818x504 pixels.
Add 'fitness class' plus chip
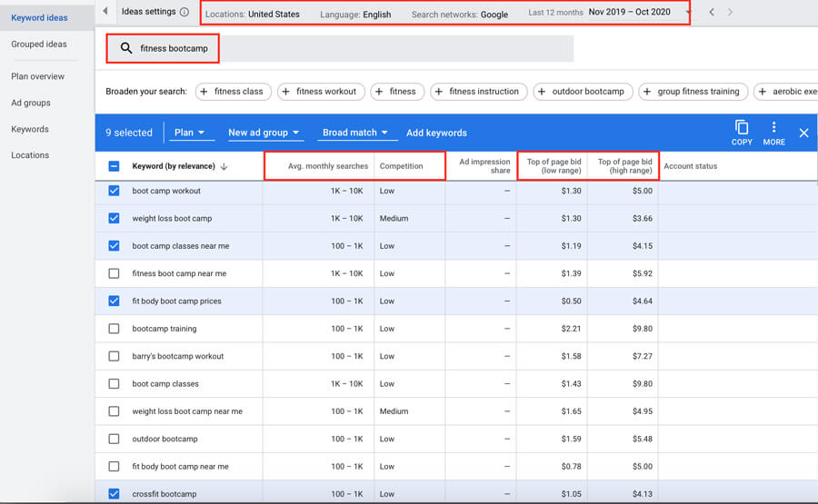[x=234, y=92]
